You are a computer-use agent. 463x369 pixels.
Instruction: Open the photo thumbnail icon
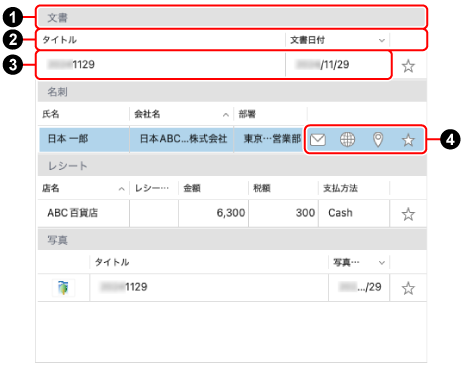tap(63, 288)
